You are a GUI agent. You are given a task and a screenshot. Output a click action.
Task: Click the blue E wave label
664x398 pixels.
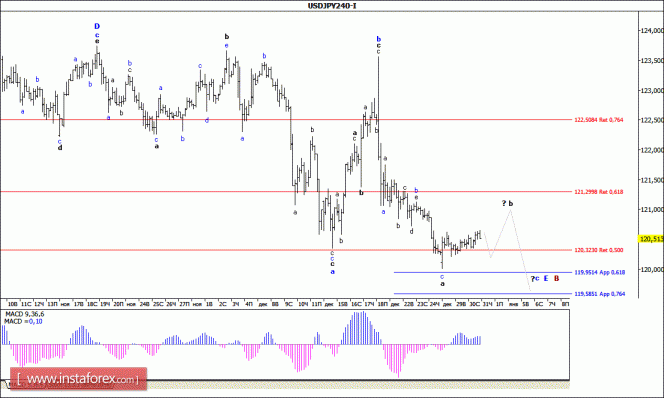coord(546,278)
